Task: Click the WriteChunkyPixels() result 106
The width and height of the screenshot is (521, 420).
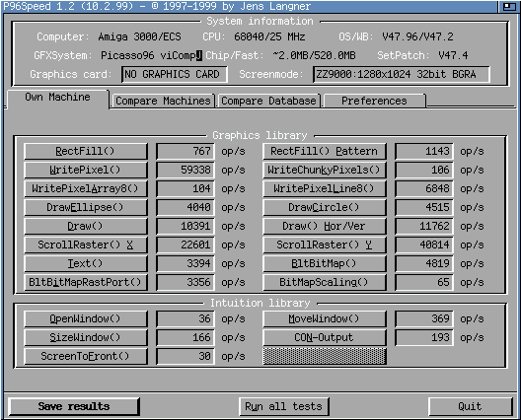Action: (424, 170)
